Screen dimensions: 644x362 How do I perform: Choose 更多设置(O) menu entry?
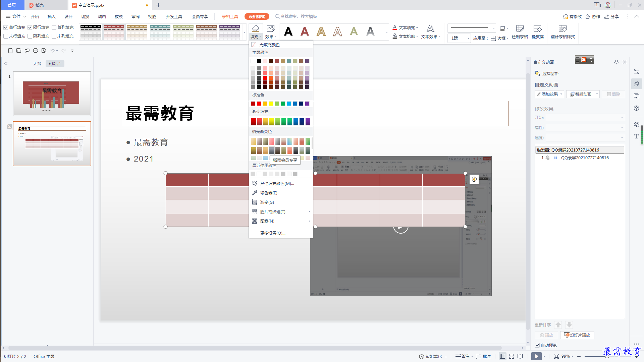[x=281, y=233]
